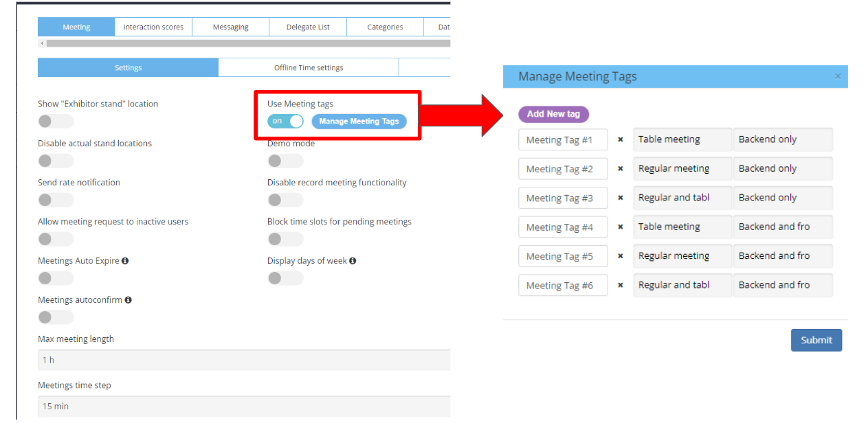This screenshot has width=868, height=423.
Task: Open Tag #3 Backend only visibility dropdown
Action: click(x=783, y=198)
